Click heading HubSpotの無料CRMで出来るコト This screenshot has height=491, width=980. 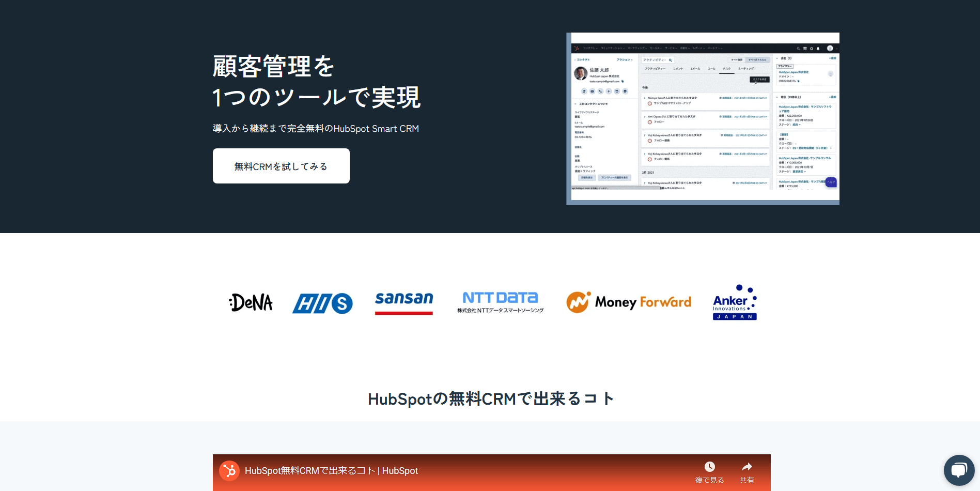pos(490,399)
